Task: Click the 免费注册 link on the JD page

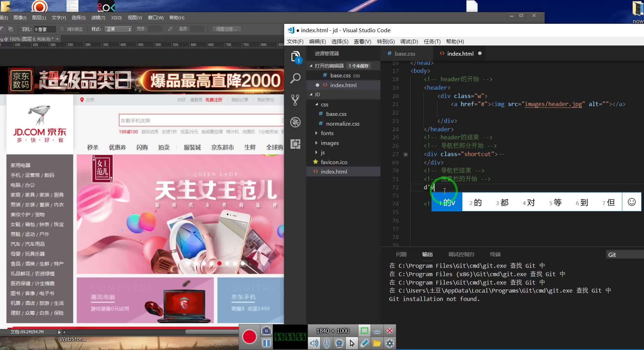Action: [x=214, y=99]
